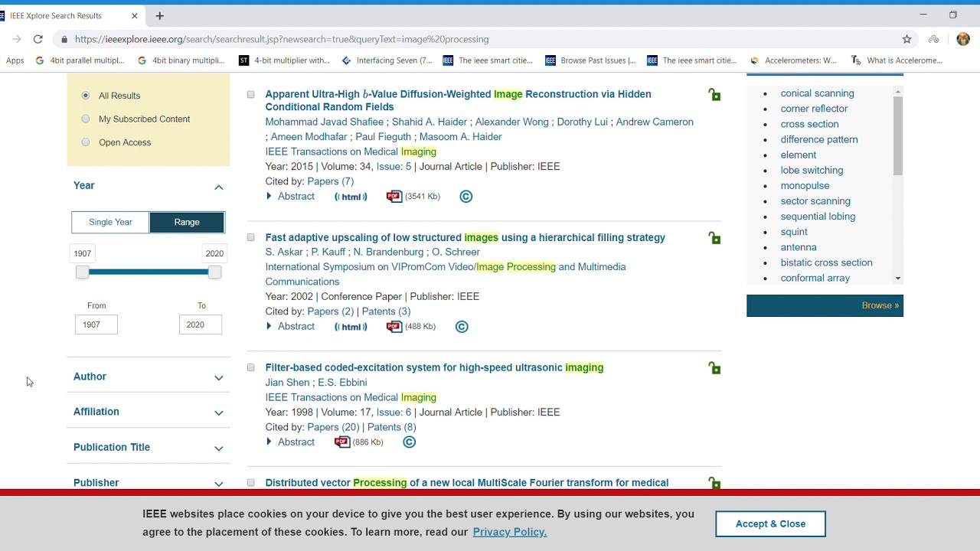Collapse the Year filter section
The image size is (980, 551).
(x=218, y=187)
